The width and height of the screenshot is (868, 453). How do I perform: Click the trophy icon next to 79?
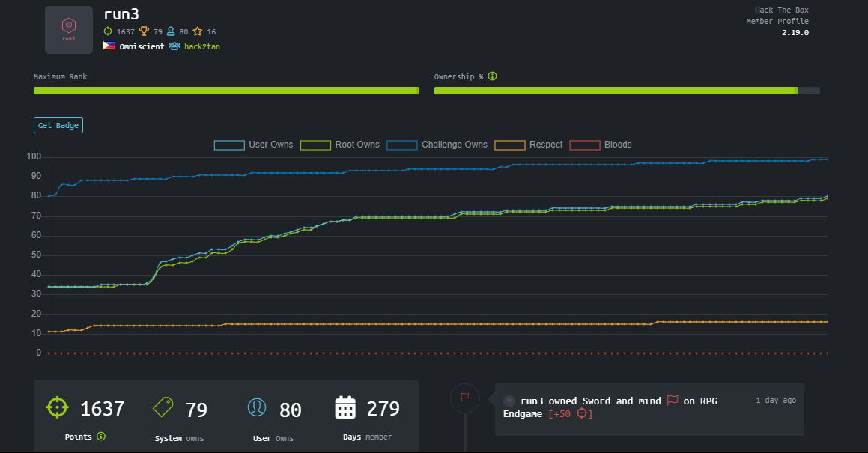(144, 31)
